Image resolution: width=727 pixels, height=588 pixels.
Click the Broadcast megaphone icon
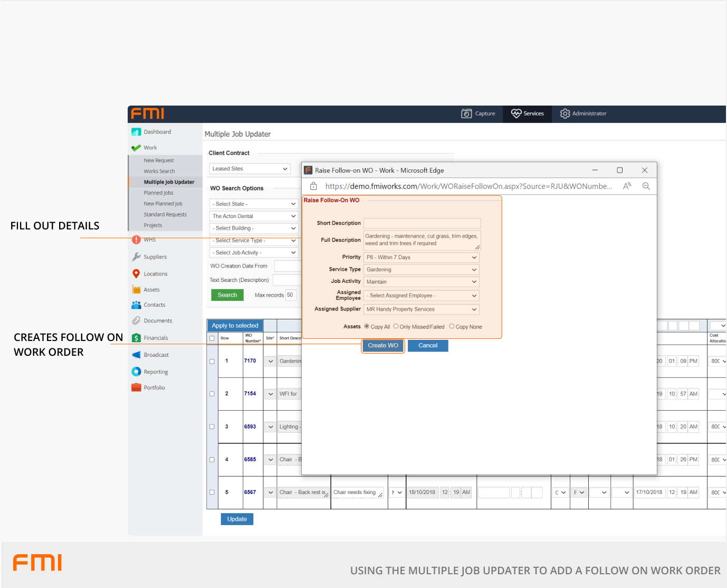(x=136, y=355)
